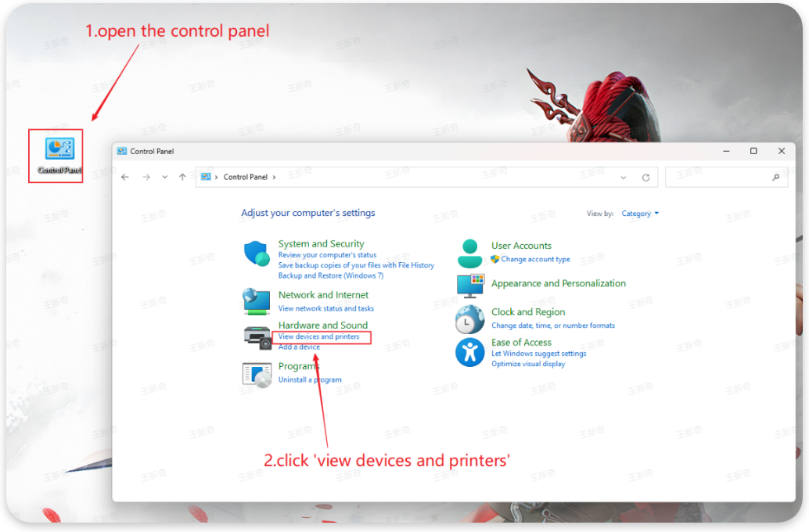Click the Programs category icon

pyautogui.click(x=257, y=375)
